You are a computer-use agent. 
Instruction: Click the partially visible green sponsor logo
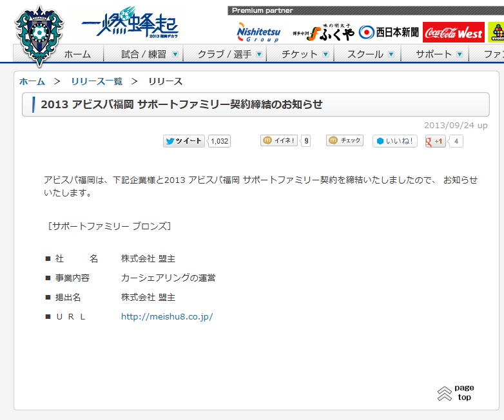[x=496, y=32]
